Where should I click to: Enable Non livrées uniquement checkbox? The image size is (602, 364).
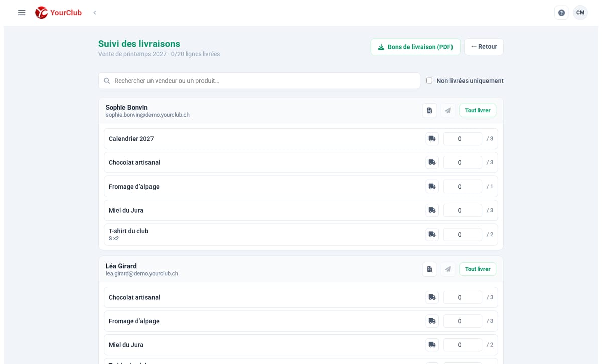[429, 81]
